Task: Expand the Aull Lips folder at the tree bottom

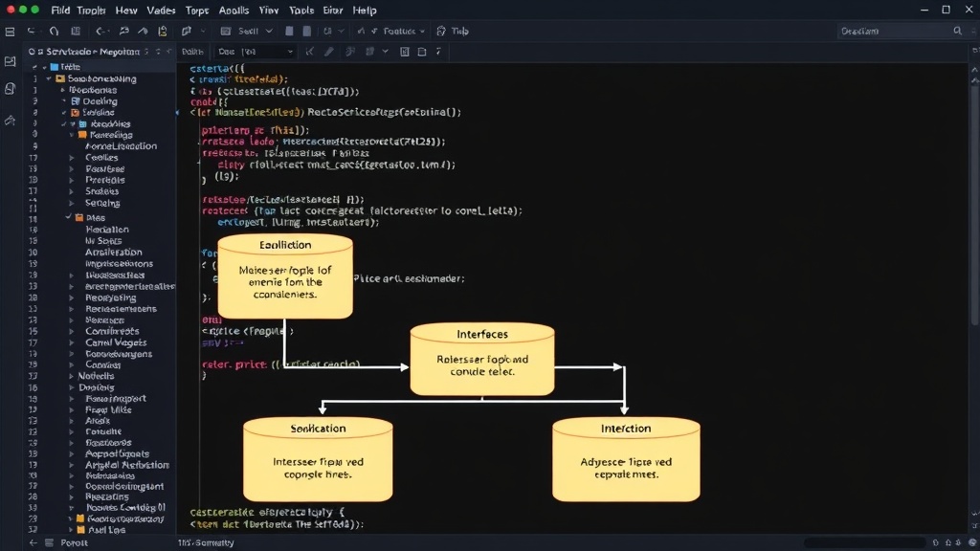Action: 72,530
